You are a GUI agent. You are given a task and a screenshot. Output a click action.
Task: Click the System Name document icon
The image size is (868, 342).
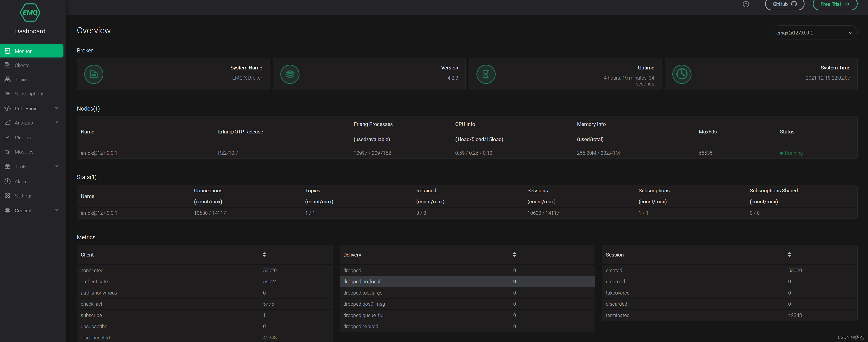tap(94, 74)
